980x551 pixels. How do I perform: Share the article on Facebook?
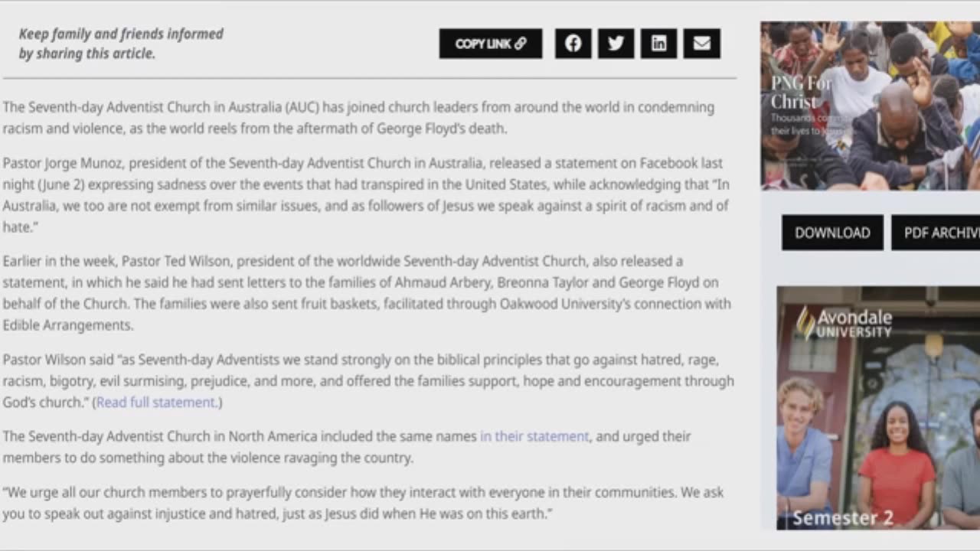[573, 44]
